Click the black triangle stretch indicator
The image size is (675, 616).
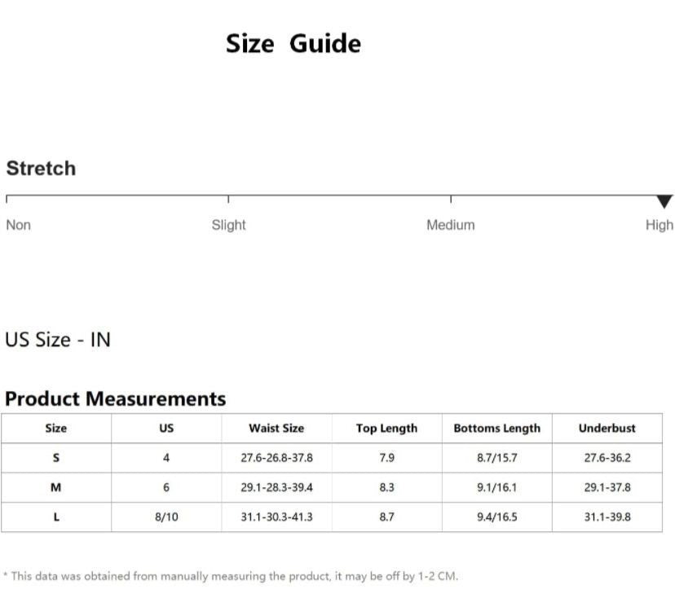[x=664, y=201]
